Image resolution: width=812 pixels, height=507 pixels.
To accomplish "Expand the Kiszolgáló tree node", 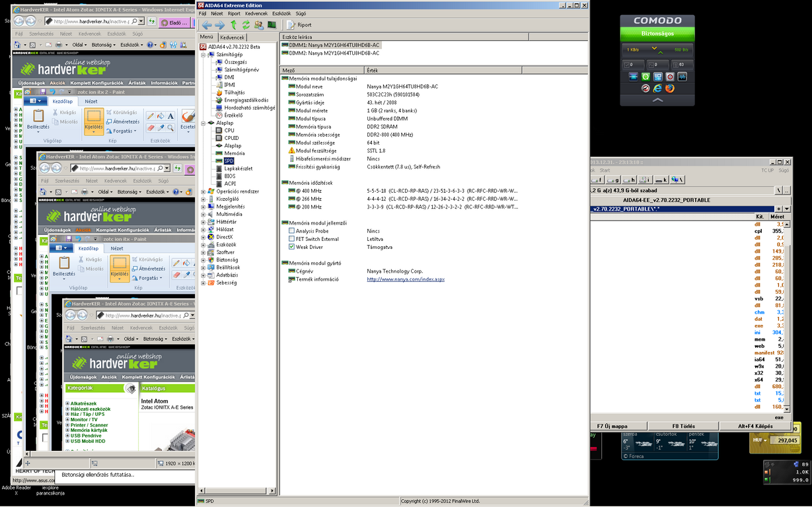I will tap(203, 199).
